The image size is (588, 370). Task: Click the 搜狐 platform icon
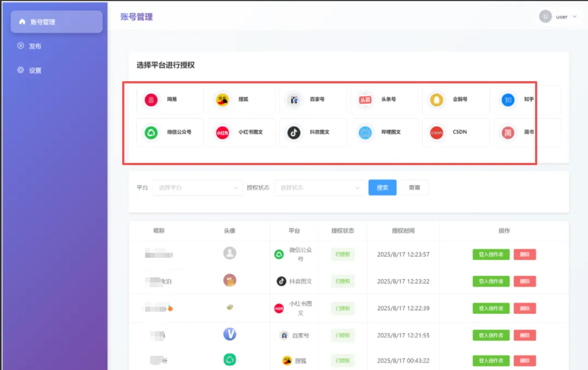tap(241, 100)
